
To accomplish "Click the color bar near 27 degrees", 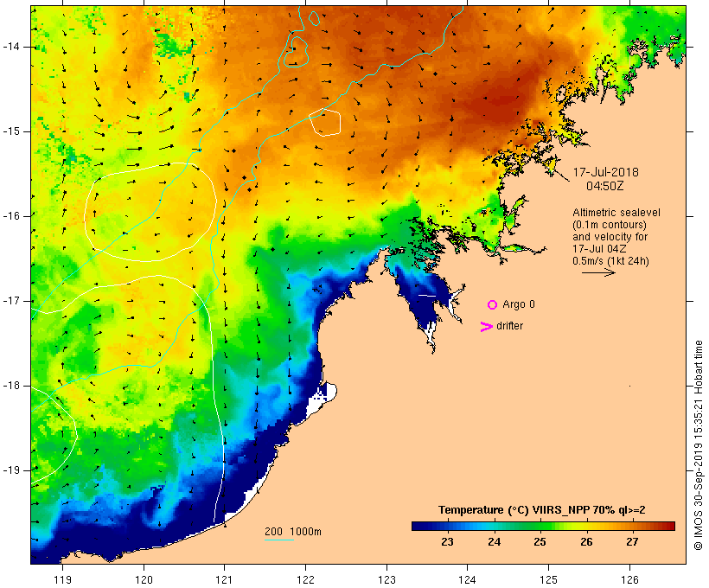I will coord(632,526).
